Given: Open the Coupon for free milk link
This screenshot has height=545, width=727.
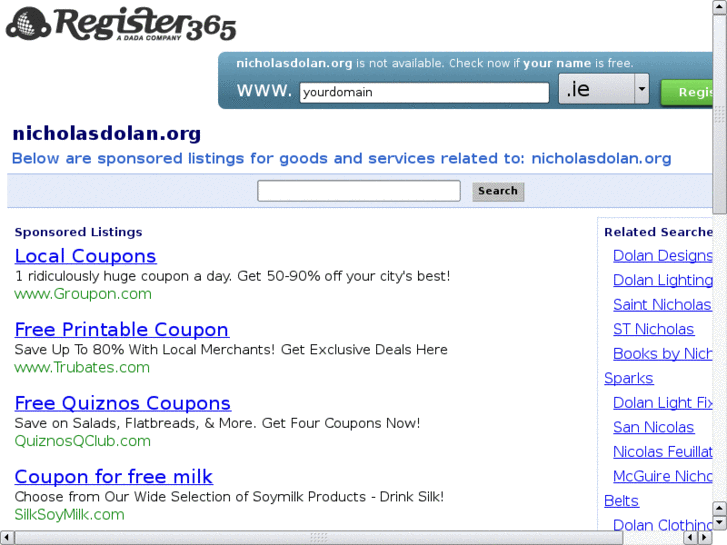Looking at the screenshot, I should point(114,477).
